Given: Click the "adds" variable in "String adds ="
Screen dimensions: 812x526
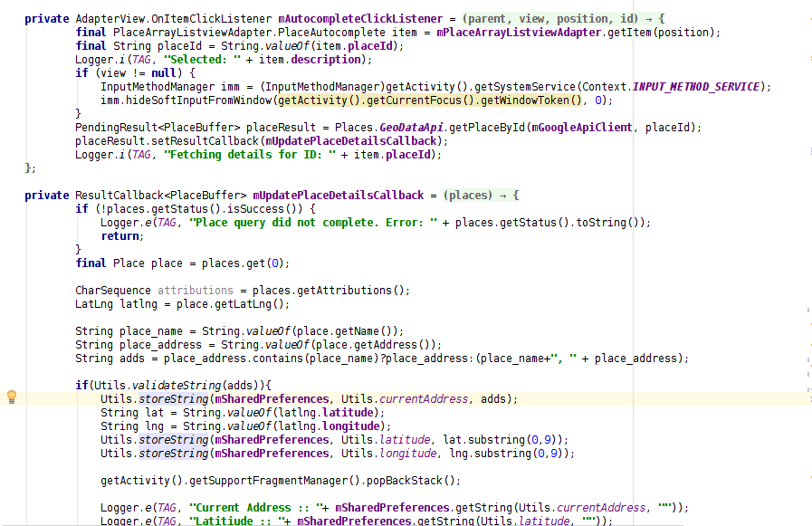Looking at the screenshot, I should pos(132,359).
